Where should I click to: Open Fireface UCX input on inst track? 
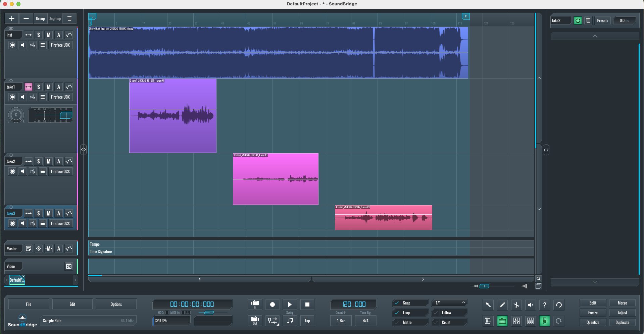pyautogui.click(x=60, y=45)
